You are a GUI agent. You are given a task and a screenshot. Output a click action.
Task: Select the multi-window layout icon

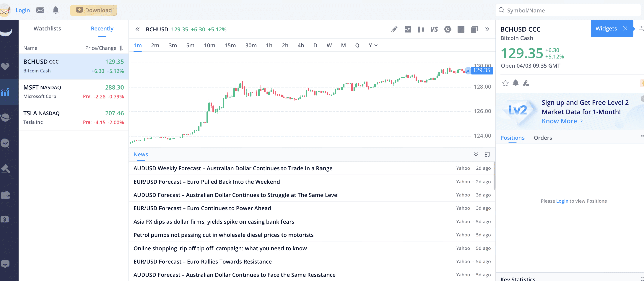(x=474, y=29)
